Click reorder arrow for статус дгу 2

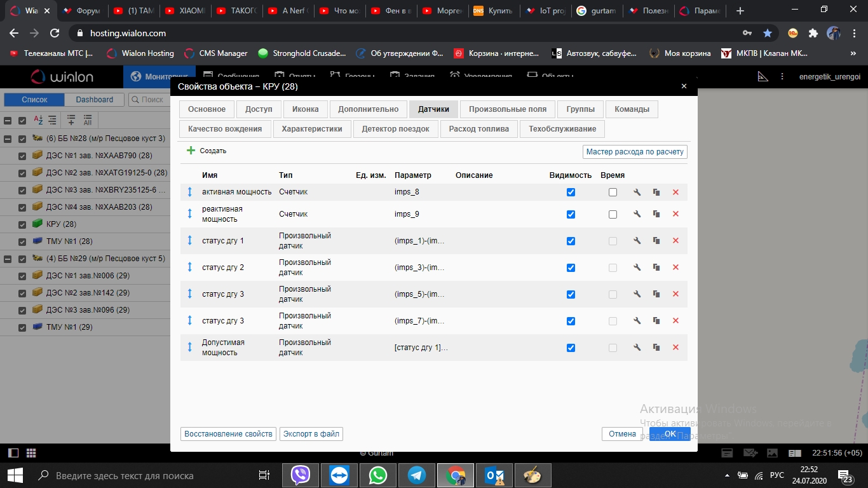[189, 268]
